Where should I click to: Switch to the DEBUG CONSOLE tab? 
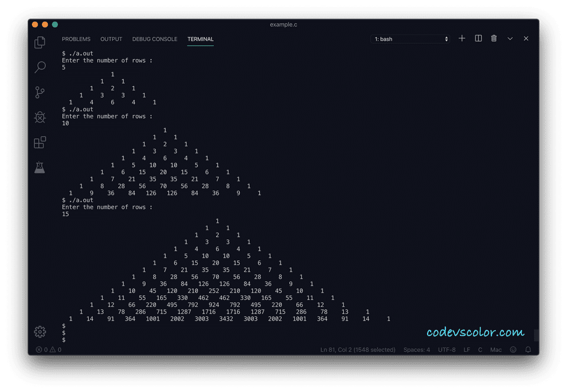click(x=154, y=39)
